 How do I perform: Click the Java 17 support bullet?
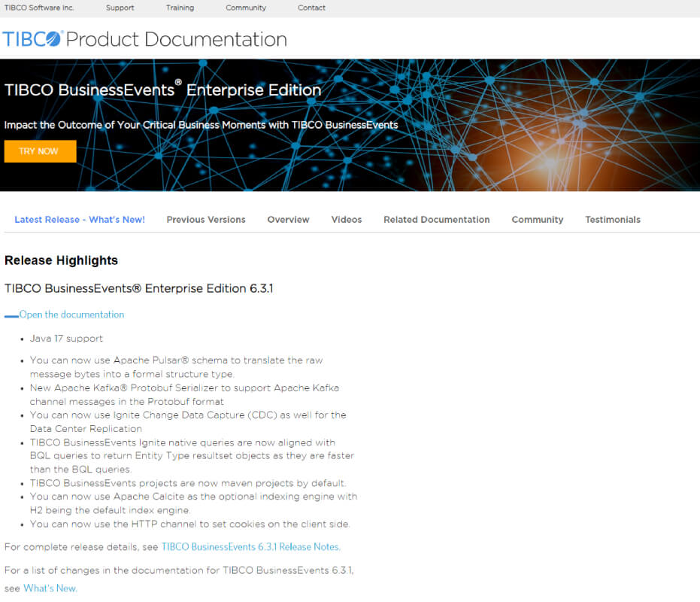[66, 339]
